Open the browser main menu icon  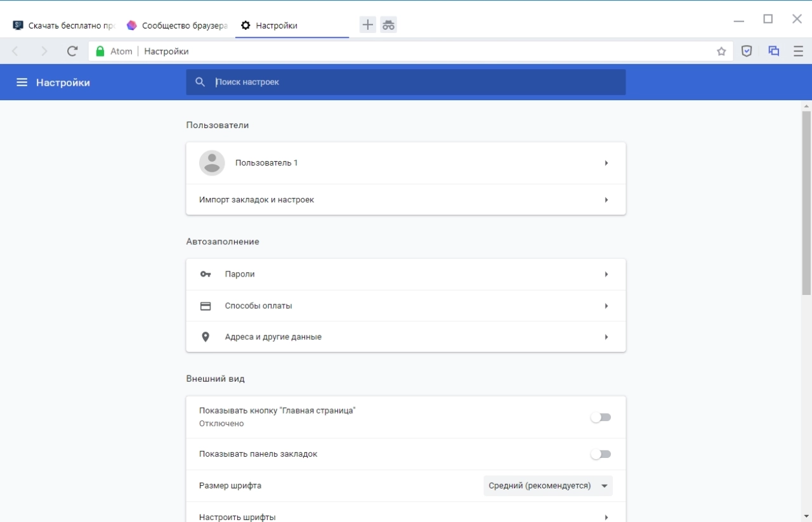coord(798,51)
